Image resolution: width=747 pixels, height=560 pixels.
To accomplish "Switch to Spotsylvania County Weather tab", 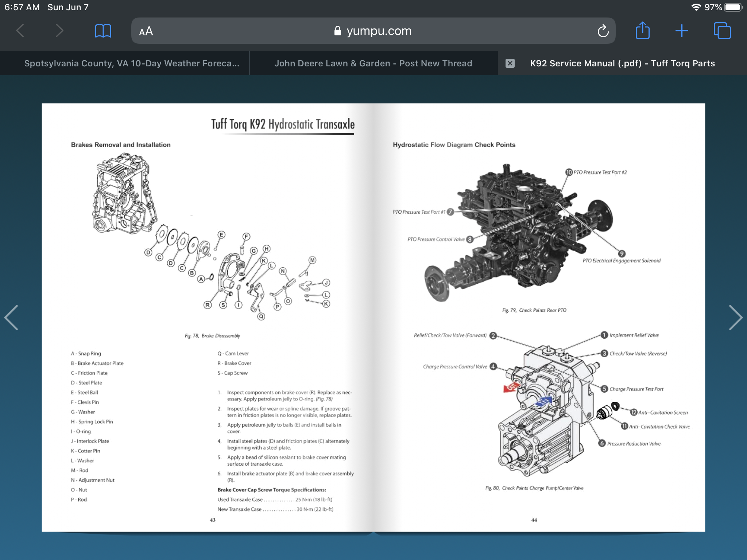I will 131,63.
